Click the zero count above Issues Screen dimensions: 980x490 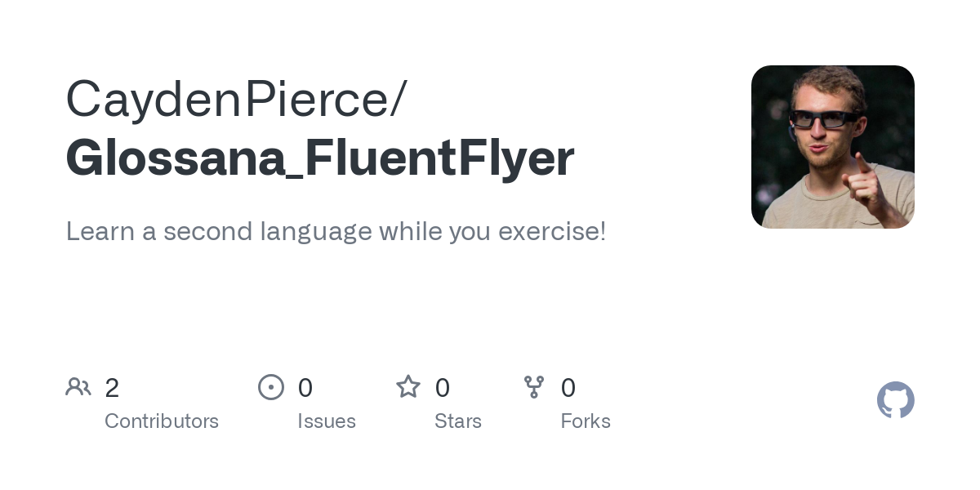(305, 388)
